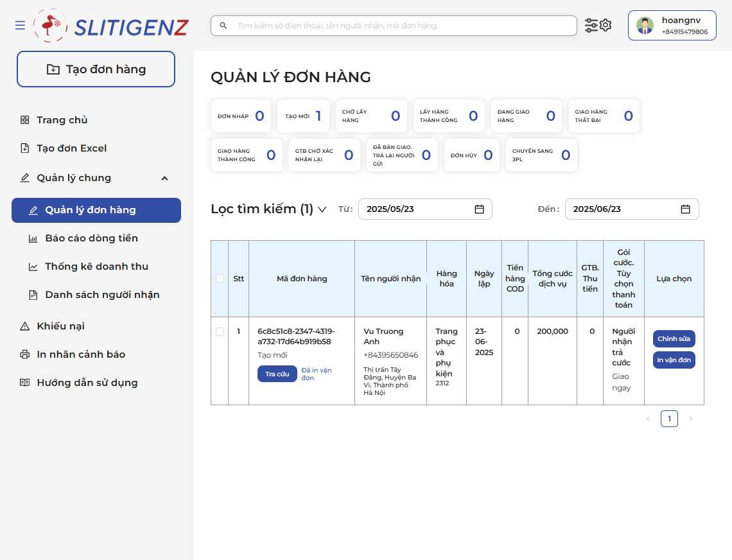Click the Tạo đơn hàng button
732x560 pixels.
[96, 69]
